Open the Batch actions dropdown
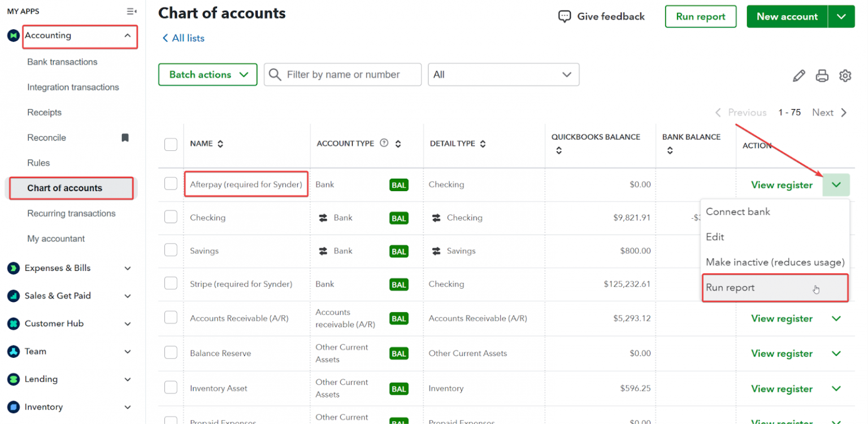Viewport: 868px width, 424px height. pos(207,74)
